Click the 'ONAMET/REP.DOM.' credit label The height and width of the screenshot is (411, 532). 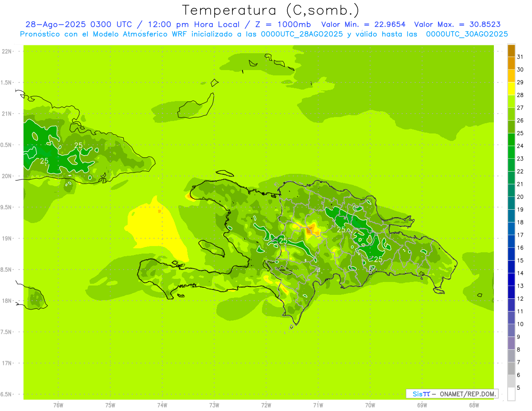click(467, 394)
